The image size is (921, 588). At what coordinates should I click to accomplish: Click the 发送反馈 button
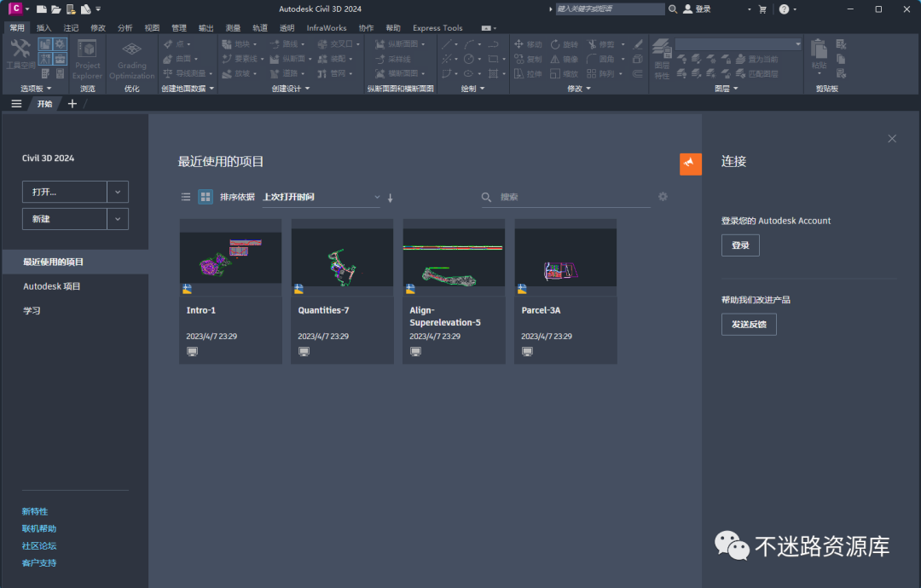(749, 325)
